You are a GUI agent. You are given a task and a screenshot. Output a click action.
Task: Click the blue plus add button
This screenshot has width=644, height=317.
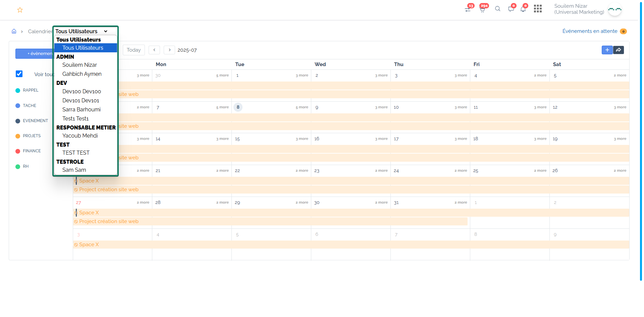tap(607, 50)
